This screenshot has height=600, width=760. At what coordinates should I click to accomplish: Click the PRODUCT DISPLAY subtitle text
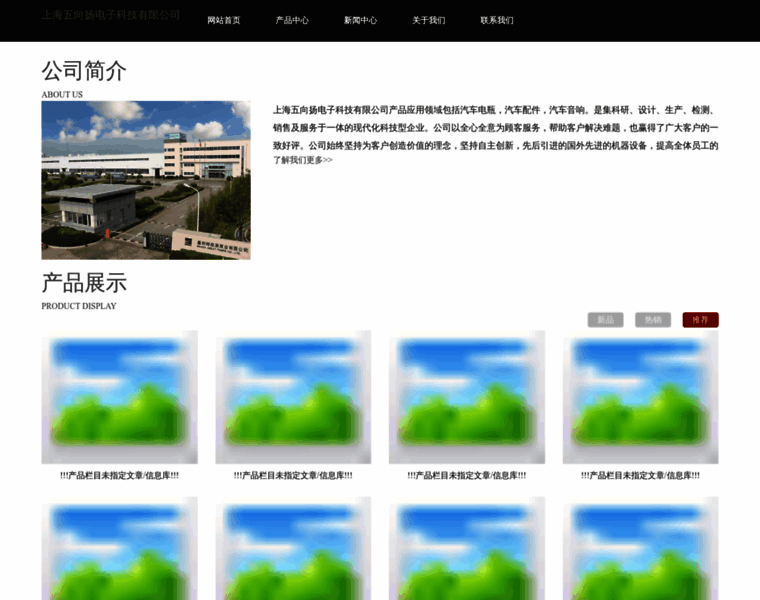click(79, 306)
